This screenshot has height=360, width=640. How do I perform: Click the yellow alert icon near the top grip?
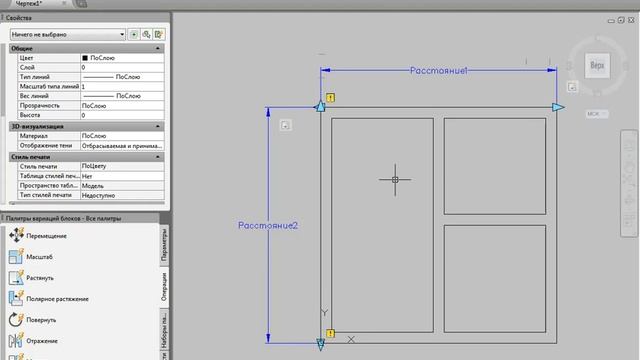pyautogui.click(x=330, y=98)
